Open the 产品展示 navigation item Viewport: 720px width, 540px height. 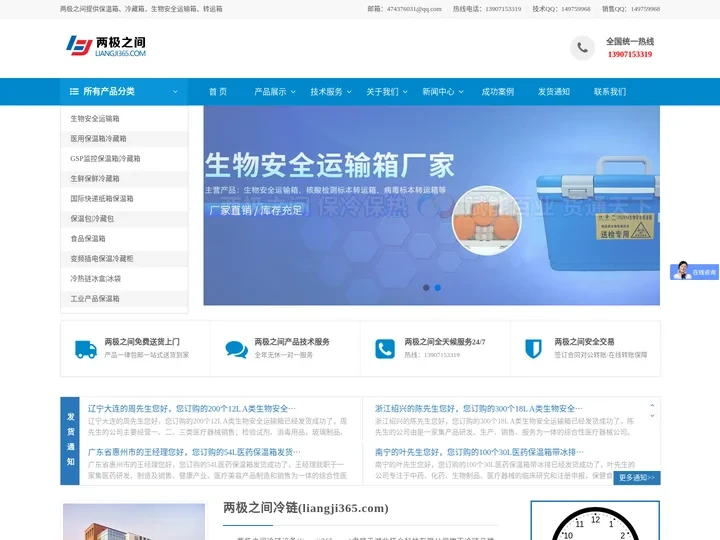click(x=270, y=92)
